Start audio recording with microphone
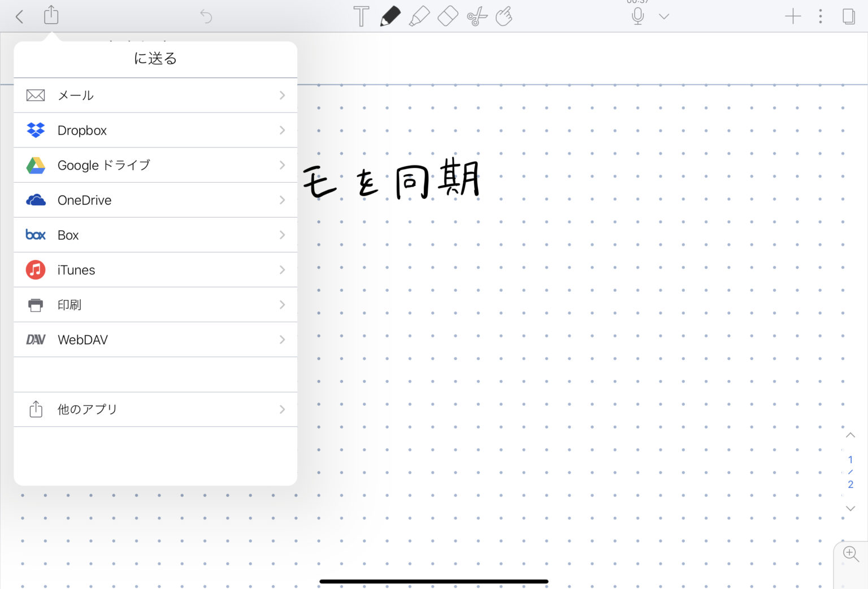This screenshot has height=589, width=868. point(637,16)
